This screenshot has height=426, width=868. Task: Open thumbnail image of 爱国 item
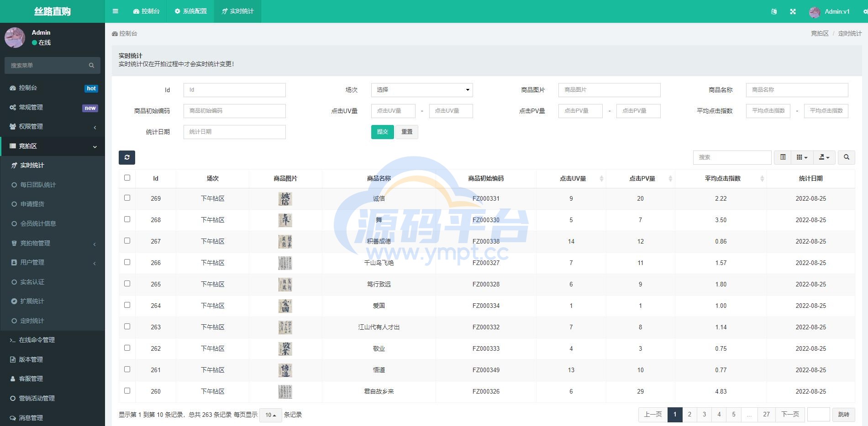coord(285,306)
